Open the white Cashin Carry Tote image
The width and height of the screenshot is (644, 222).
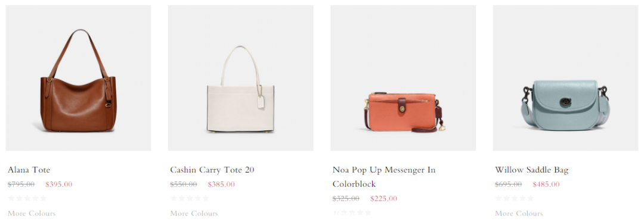pyautogui.click(x=241, y=78)
